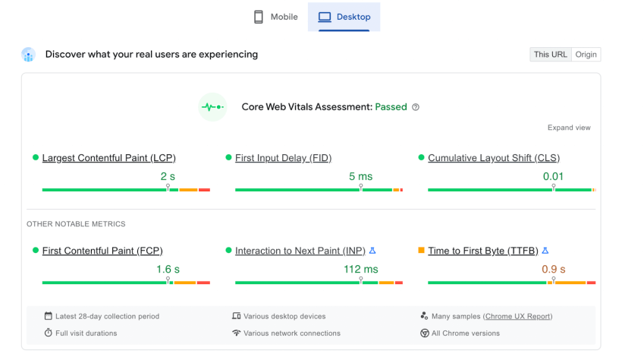Image resolution: width=644 pixels, height=357 pixels.
Task: Click the experimental flask icon beside TTFB
Action: (x=545, y=251)
